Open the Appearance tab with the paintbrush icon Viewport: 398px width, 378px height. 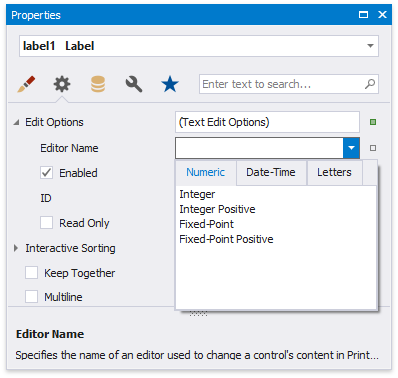tap(26, 84)
